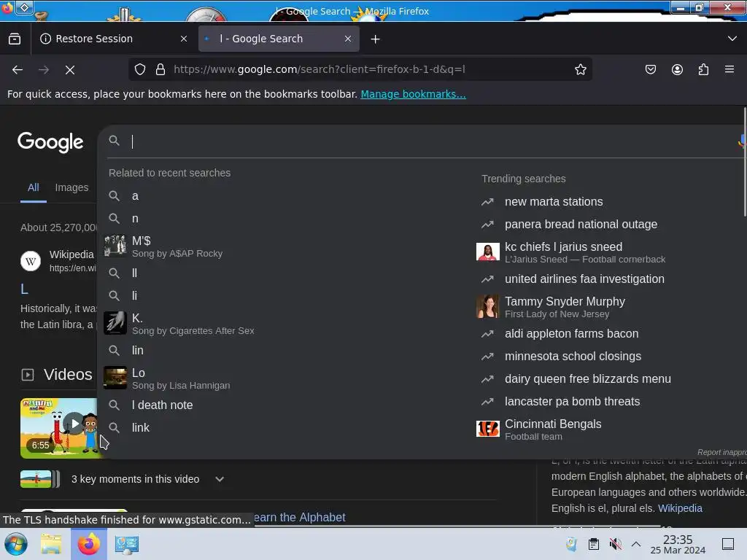The width and height of the screenshot is (747, 560).
Task: Close the l - Google Search tab
Action: [348, 39]
